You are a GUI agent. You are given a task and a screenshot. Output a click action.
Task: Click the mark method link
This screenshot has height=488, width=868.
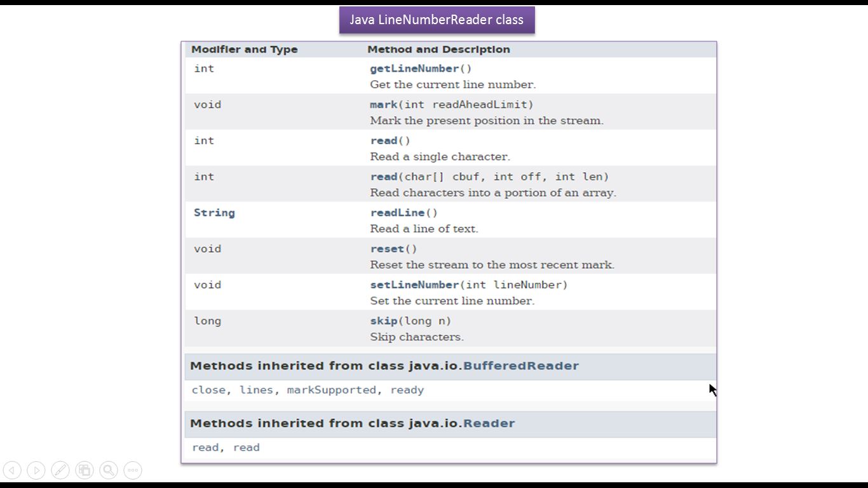[383, 104]
